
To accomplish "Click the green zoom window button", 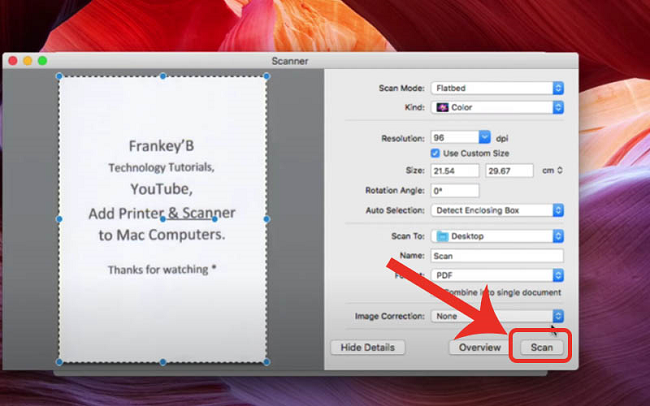I will coord(42,61).
